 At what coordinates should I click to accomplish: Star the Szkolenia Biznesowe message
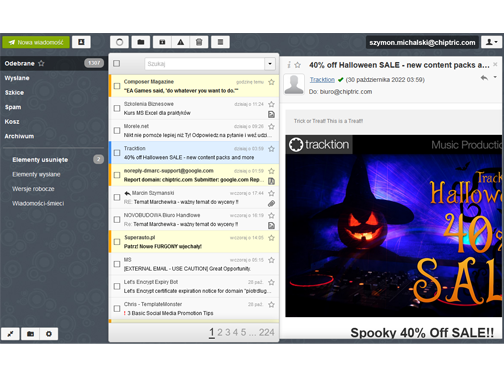[272, 104]
